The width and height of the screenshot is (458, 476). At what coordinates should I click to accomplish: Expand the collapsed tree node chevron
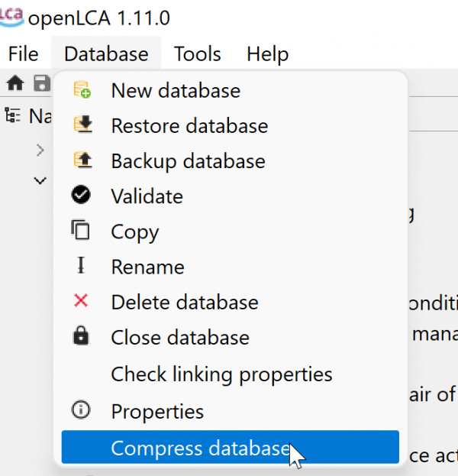40,151
